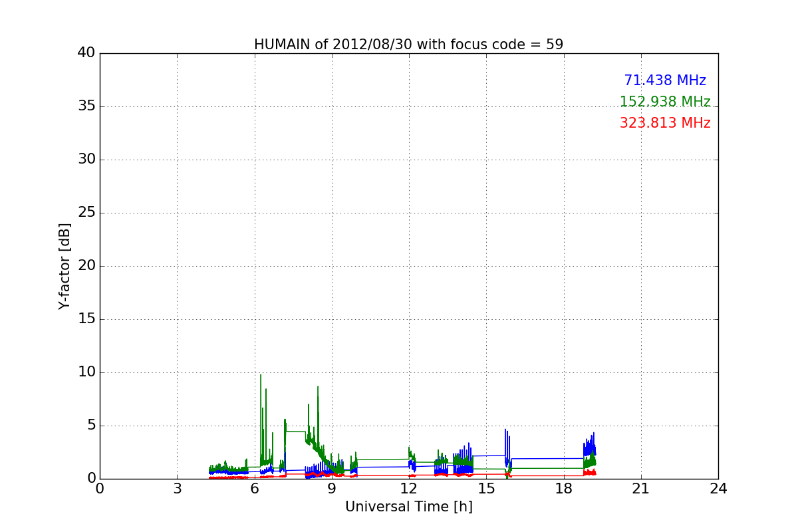Viewport: 798px width, 532px height.
Task: Click the x-axis tick label 6
Action: (x=254, y=489)
